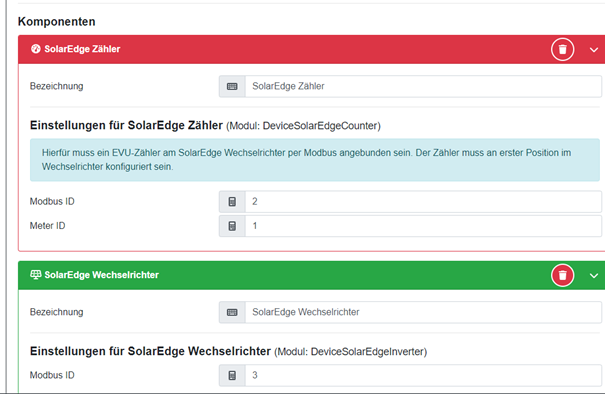605x394 pixels.
Task: Edit the Bezeichnung field containing SolarEdge Wechselrichter
Action: [423, 312]
